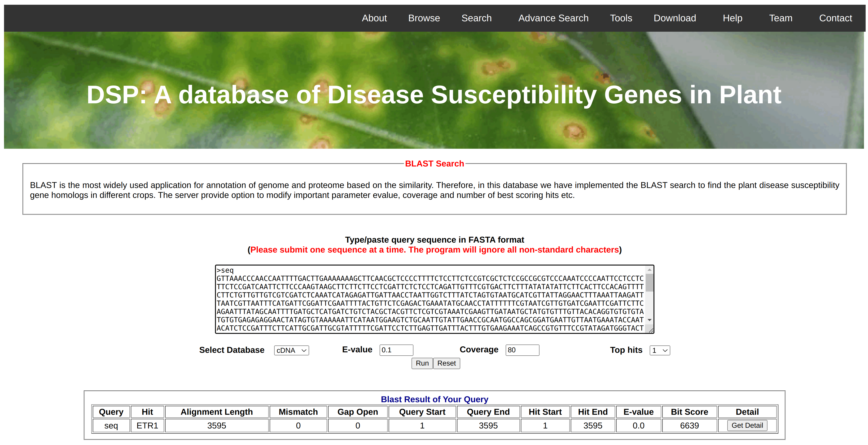Click the Detail column header
Screen dimensions: 868x445
click(747, 412)
